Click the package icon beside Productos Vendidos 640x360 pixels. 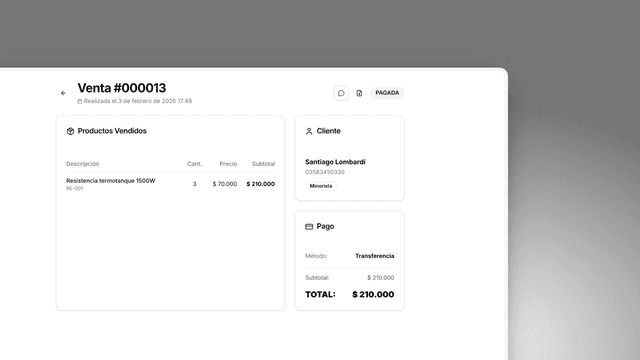click(x=70, y=131)
